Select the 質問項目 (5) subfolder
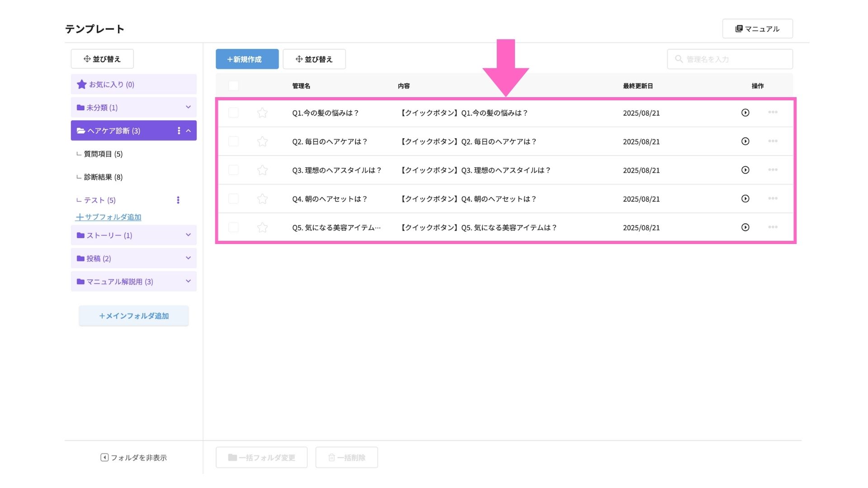Viewport: 868px width, 488px height. (103, 154)
